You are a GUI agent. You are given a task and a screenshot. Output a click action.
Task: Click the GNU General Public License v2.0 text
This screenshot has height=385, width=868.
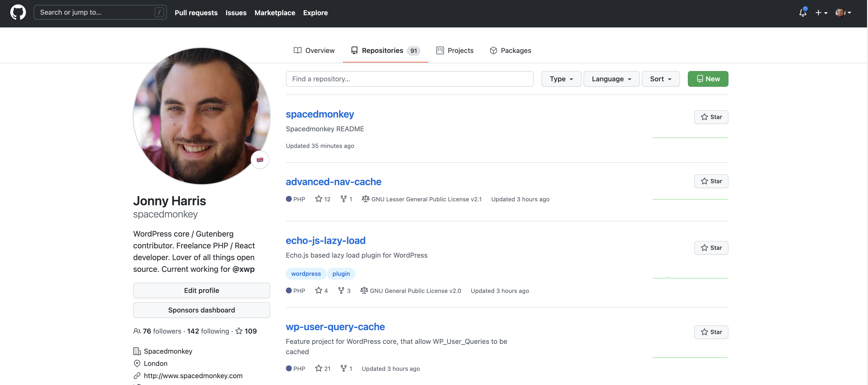coord(415,291)
